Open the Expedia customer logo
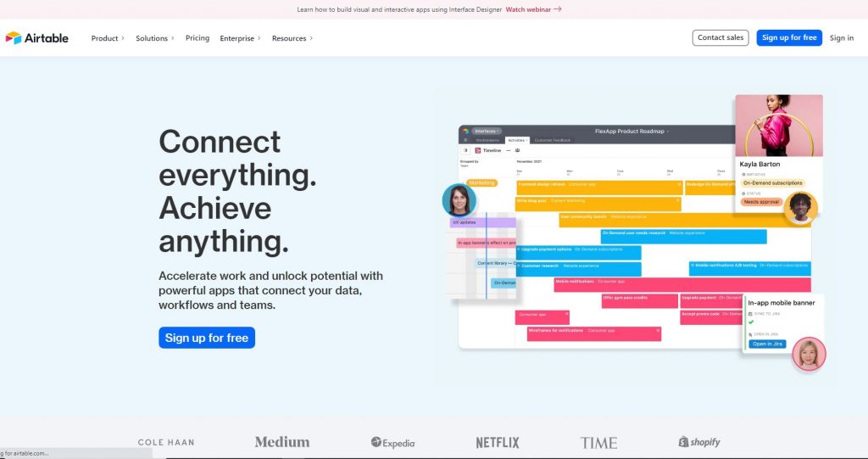The width and height of the screenshot is (868, 459). click(392, 442)
